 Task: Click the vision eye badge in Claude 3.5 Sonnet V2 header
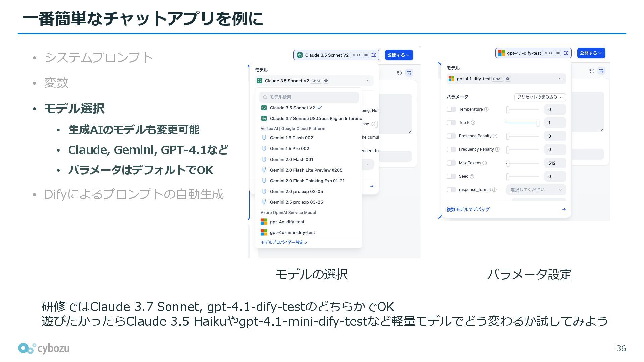click(x=366, y=55)
